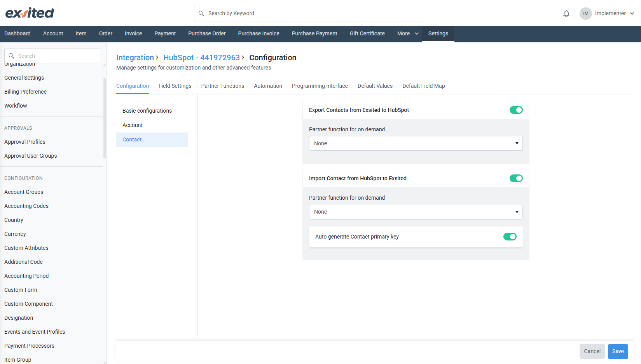Disable Import Contact from HubSpot to Exsited
Image resolution: width=641 pixels, height=364 pixels.
(x=516, y=178)
